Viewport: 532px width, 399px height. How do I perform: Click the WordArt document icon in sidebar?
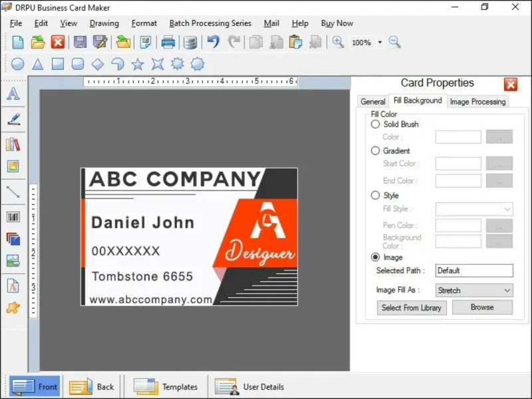click(13, 286)
